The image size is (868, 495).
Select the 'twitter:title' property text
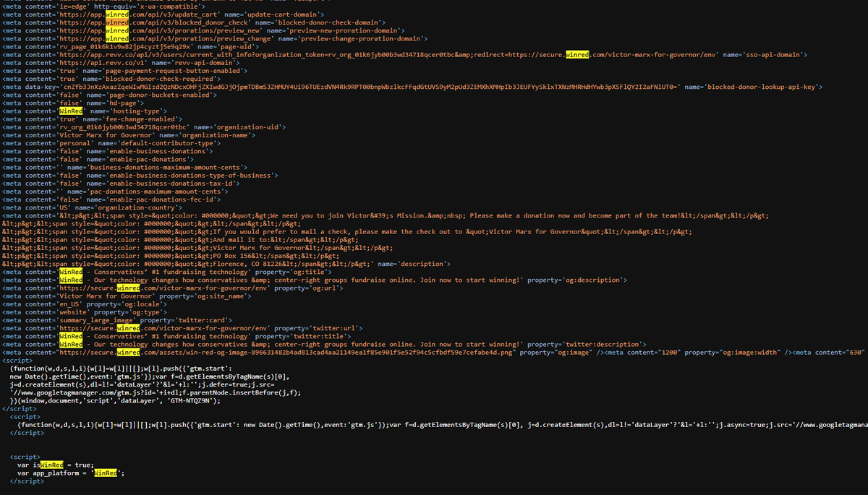pos(319,335)
